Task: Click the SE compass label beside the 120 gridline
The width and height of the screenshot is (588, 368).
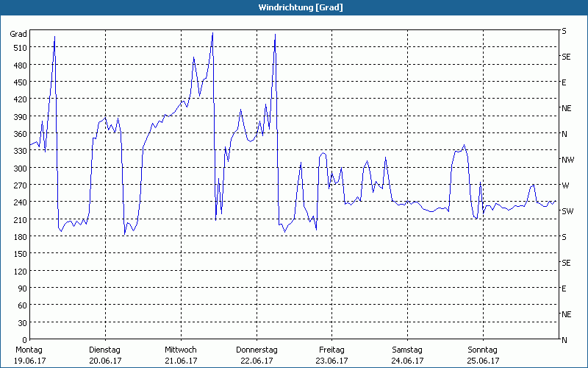Action: (566, 263)
